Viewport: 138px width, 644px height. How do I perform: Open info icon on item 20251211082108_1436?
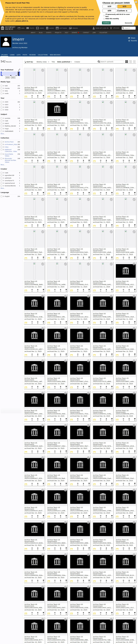click(x=43, y=70)
